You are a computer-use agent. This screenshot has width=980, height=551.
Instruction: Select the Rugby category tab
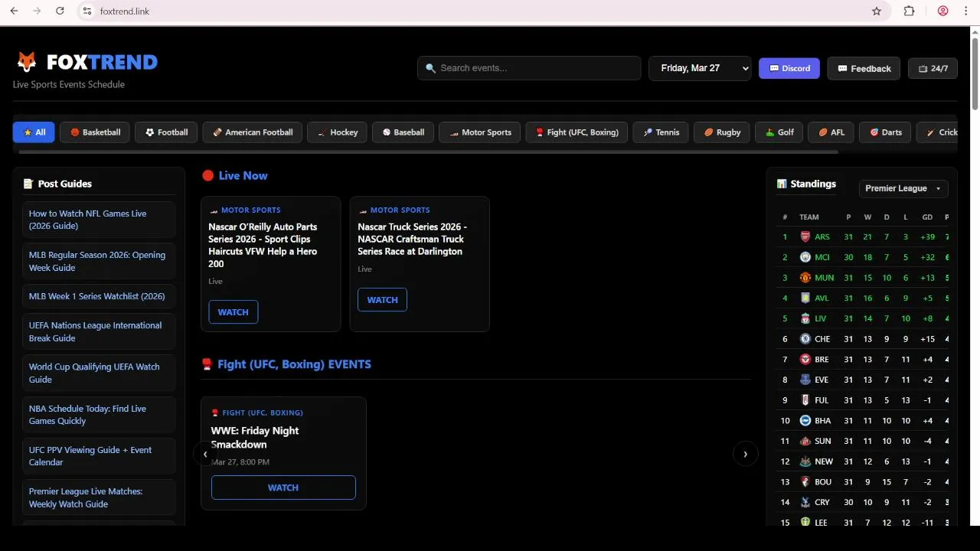(x=722, y=132)
